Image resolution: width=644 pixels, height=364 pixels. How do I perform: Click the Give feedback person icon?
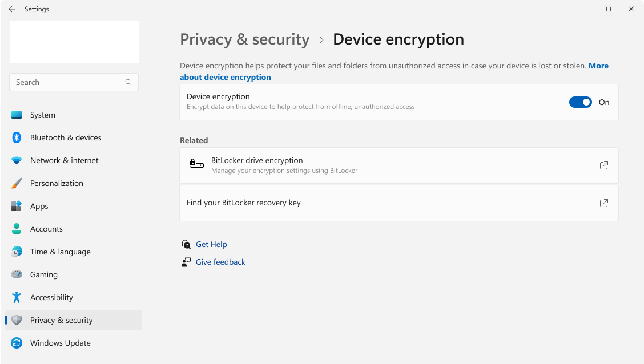186,262
